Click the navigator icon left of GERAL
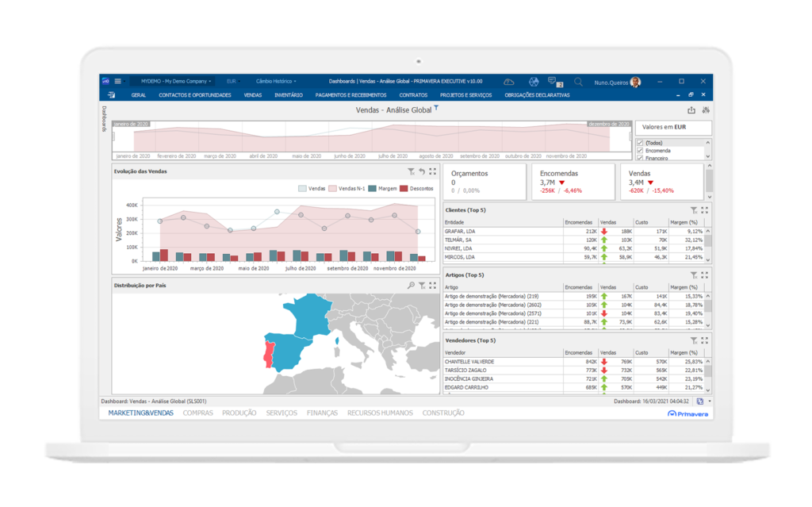 [111, 95]
